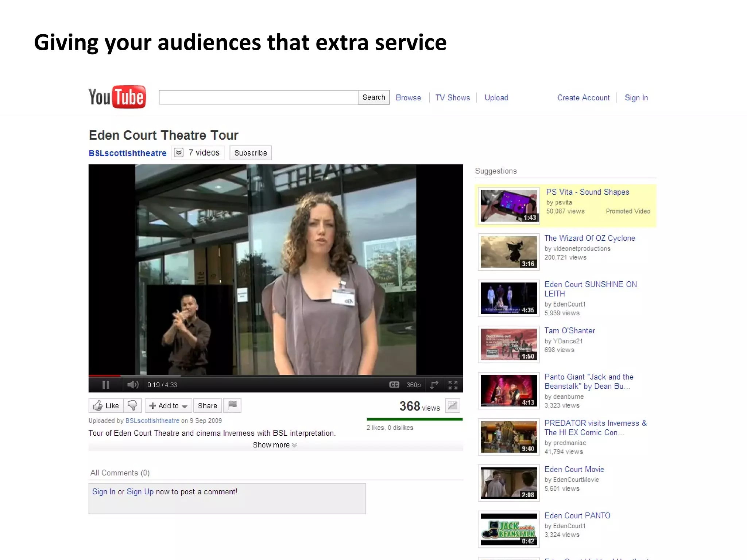Viewport: 747px width, 560px height.
Task: Open Tam O'Shanter video thumbnail
Action: coord(509,345)
